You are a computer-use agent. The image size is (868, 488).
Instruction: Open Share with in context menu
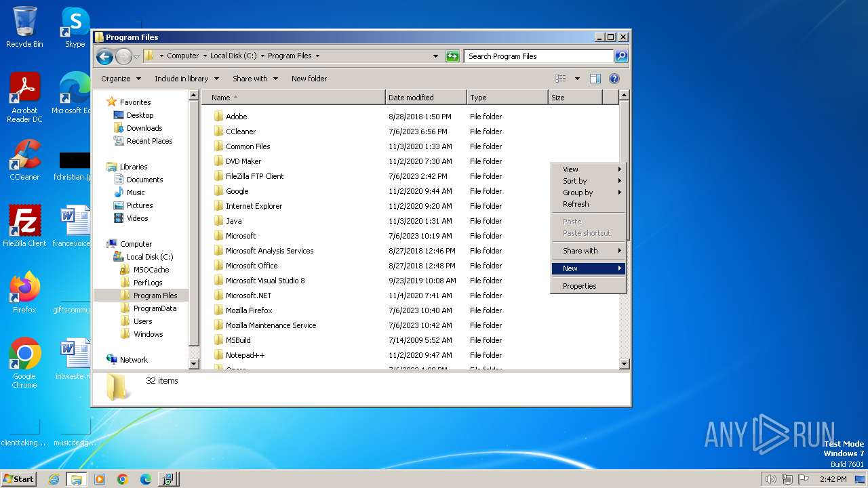pos(588,251)
